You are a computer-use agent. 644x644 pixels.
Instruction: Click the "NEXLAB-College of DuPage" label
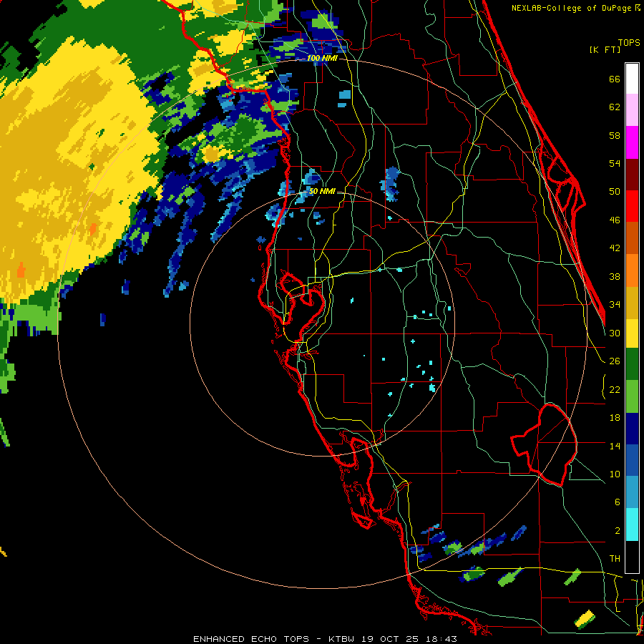(x=571, y=8)
